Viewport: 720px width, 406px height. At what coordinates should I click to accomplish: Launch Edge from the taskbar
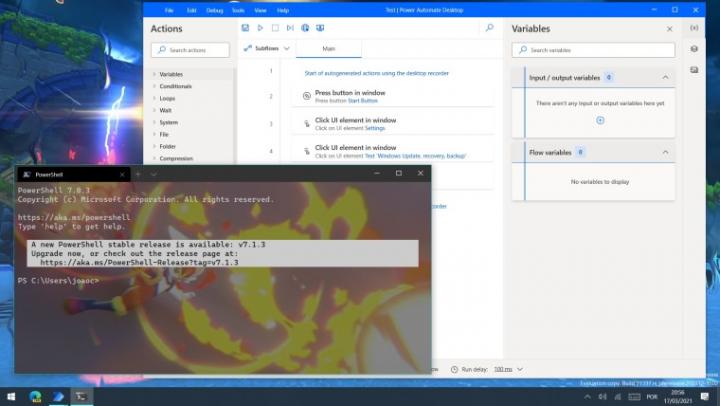pos(35,396)
